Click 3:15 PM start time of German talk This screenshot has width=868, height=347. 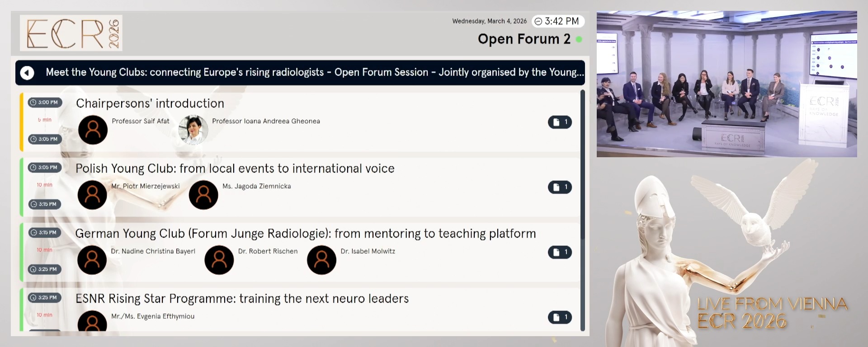click(45, 233)
